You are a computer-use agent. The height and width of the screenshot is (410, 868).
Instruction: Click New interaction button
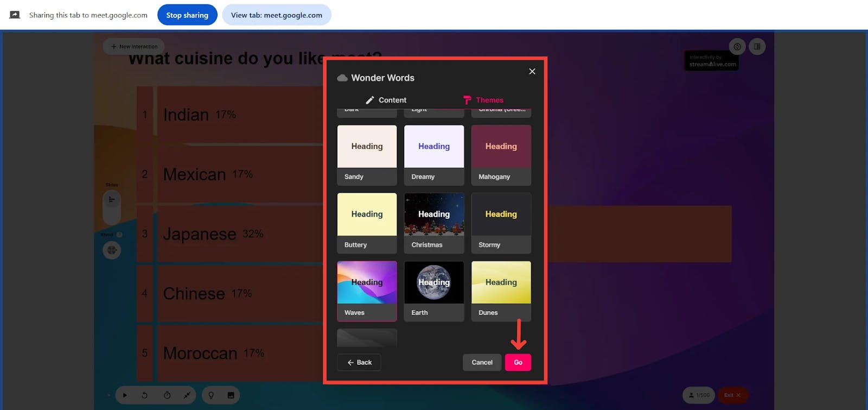tap(134, 47)
